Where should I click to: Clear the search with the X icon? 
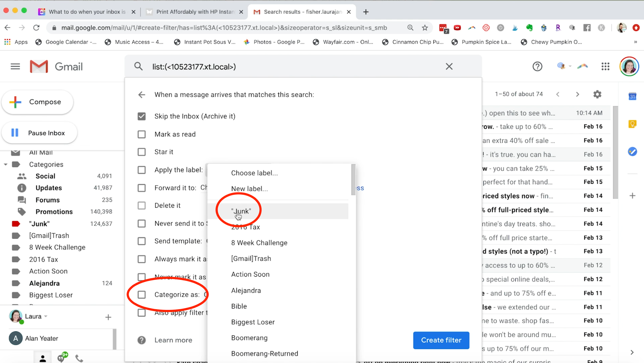(449, 66)
